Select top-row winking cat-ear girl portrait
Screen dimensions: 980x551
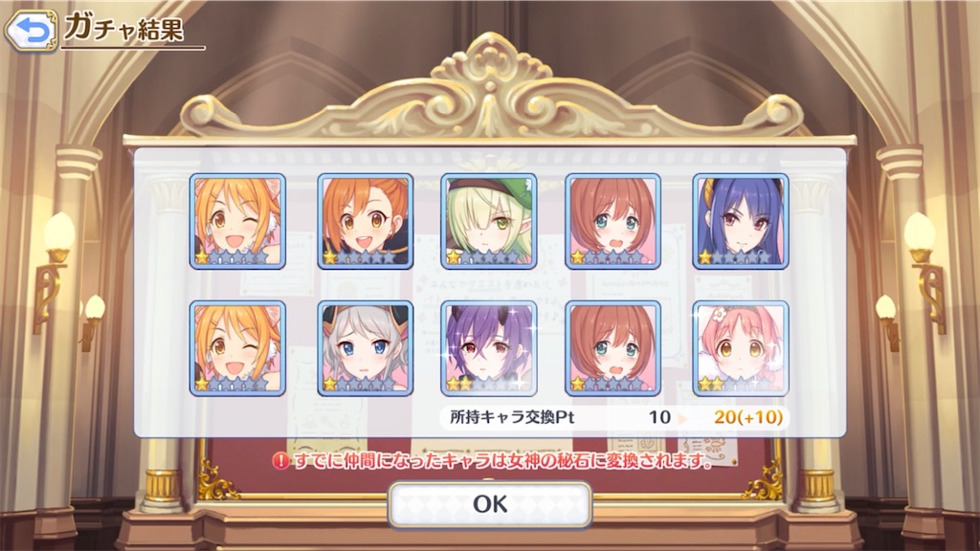pyautogui.click(x=237, y=221)
